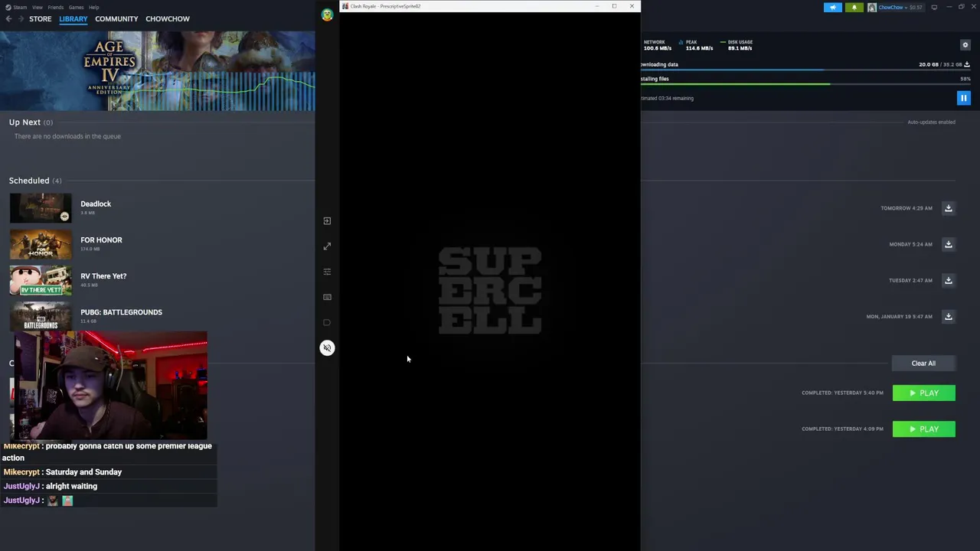Click the Clear All button
The width and height of the screenshot is (980, 551).
pos(923,364)
